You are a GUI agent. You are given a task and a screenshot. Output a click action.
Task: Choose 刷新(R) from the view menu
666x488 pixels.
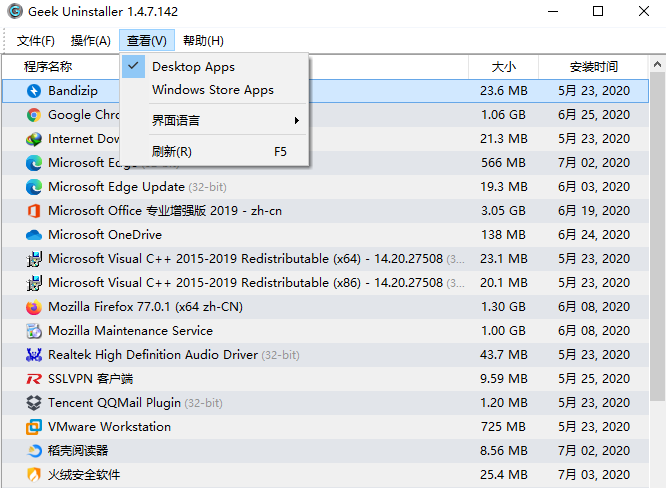214,152
